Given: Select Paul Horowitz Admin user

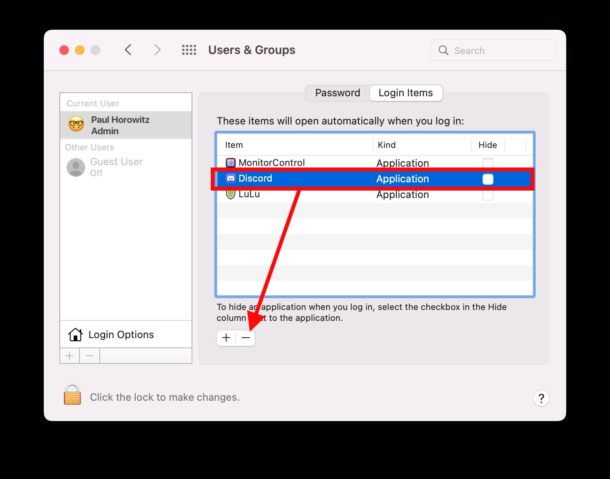Looking at the screenshot, I should (x=126, y=125).
